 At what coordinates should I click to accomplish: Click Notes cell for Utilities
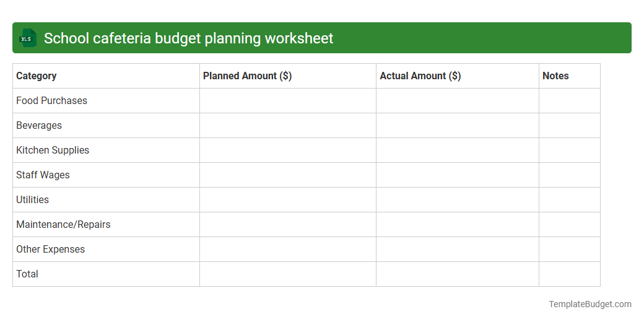point(570,199)
